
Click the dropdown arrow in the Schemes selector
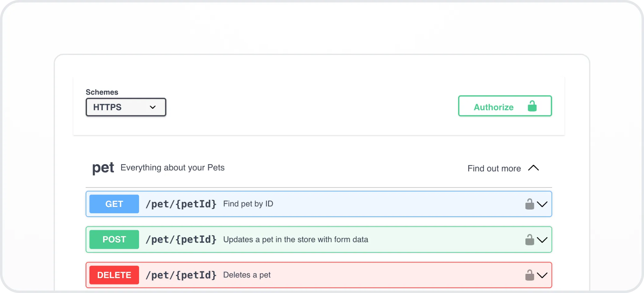pos(153,107)
